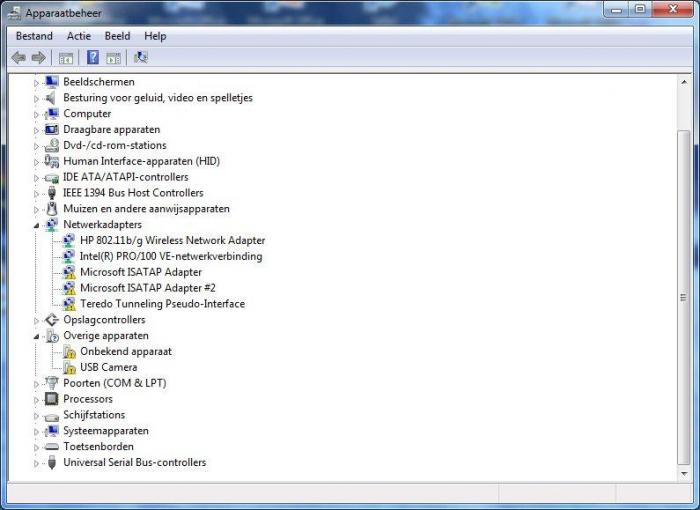The height and width of the screenshot is (510, 700).
Task: Expand the Universal Serial Bus-controllers node
Action: (x=37, y=464)
